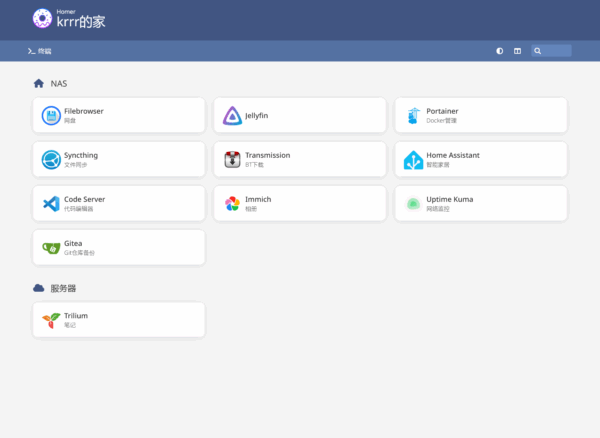Click the terminal link in navbar
Viewport: 600px width, 438px height.
tap(40, 50)
